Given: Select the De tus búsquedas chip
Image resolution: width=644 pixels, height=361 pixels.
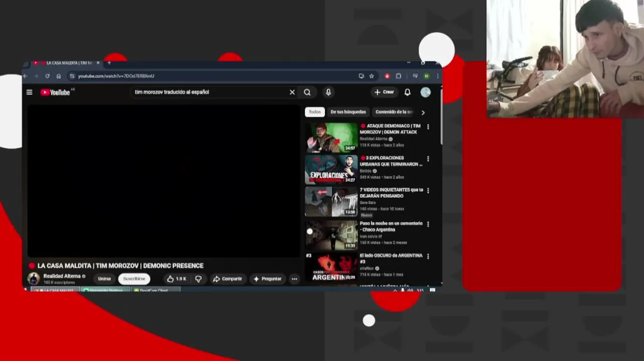Looking at the screenshot, I should (x=348, y=112).
